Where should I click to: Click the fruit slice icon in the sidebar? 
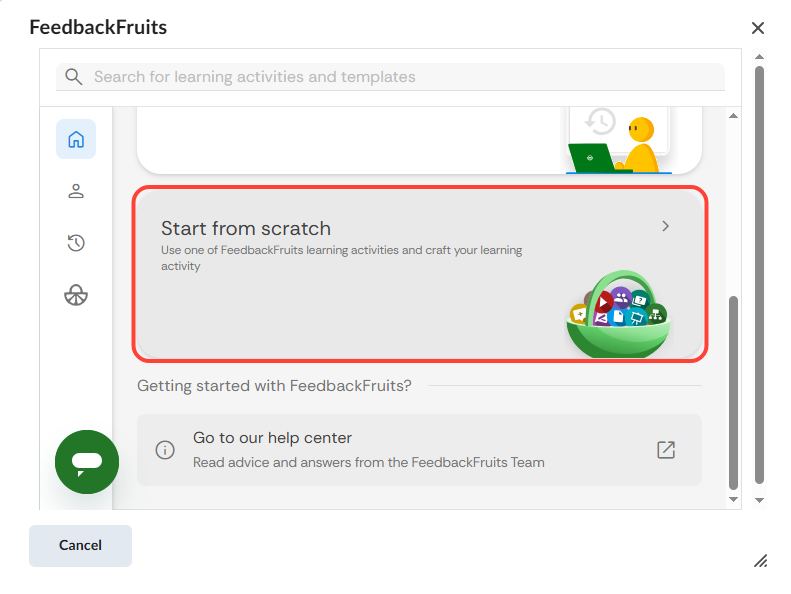[x=76, y=295]
